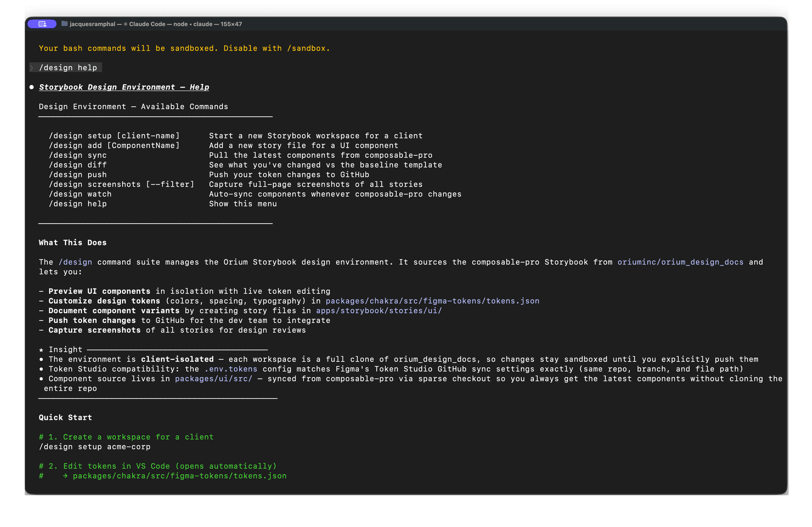Click the 'Show this menu' description
The image size is (812, 527).
point(243,204)
